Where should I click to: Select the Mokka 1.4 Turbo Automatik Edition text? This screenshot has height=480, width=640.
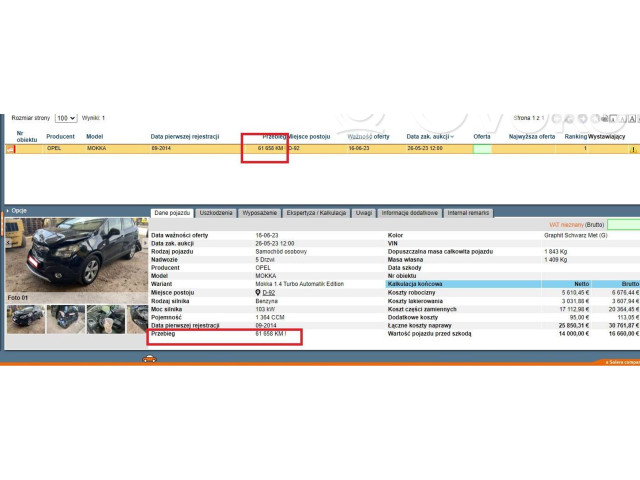[300, 284]
